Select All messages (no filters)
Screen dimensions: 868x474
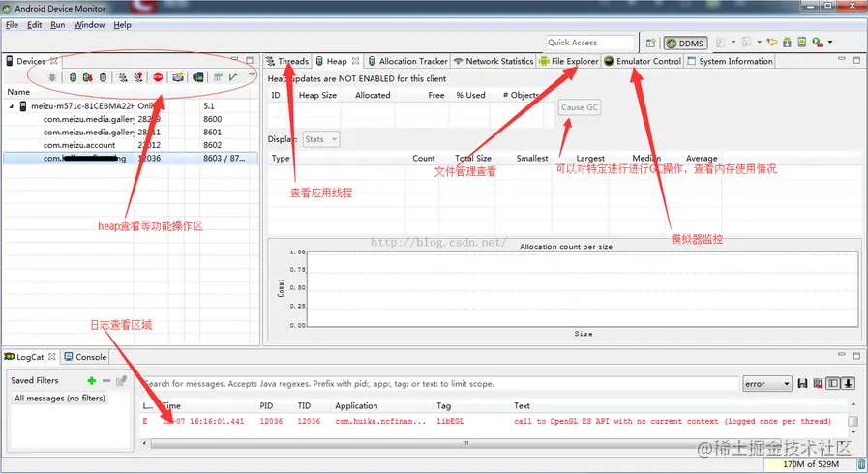coord(60,399)
